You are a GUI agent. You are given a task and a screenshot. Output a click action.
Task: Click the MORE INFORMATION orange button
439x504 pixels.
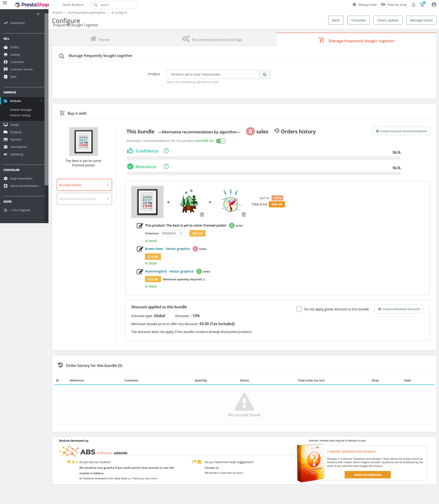click(367, 475)
